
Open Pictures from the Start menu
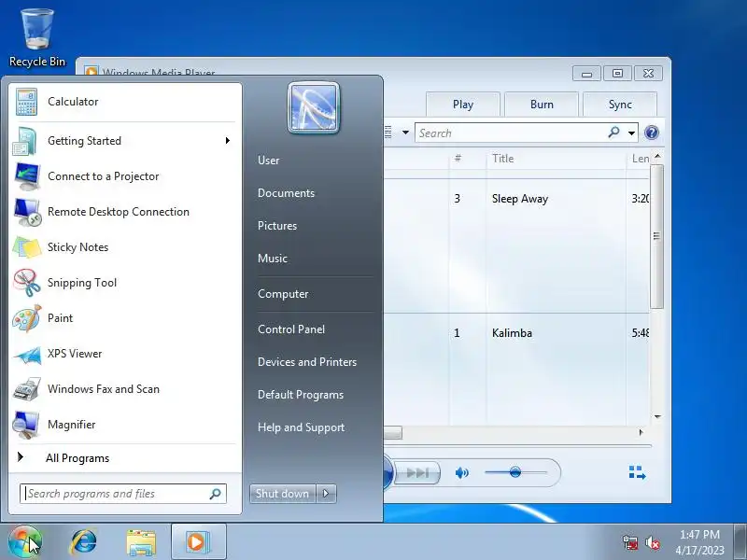(277, 226)
